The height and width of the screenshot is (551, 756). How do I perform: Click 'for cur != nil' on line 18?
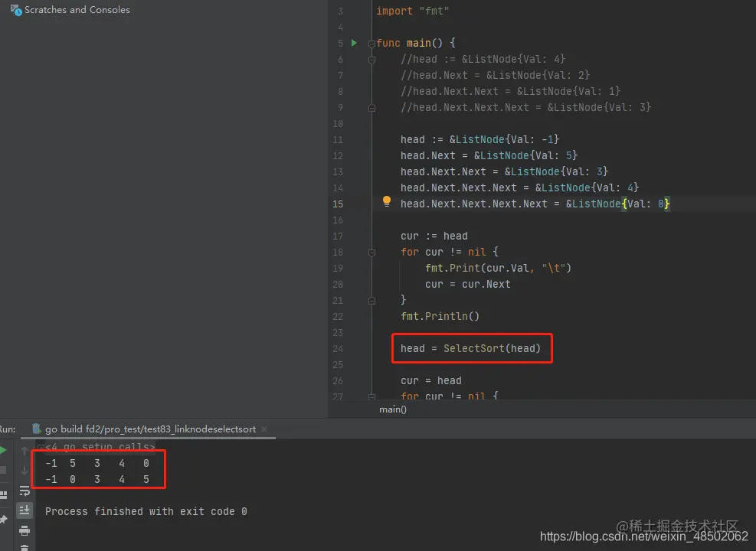[443, 252]
